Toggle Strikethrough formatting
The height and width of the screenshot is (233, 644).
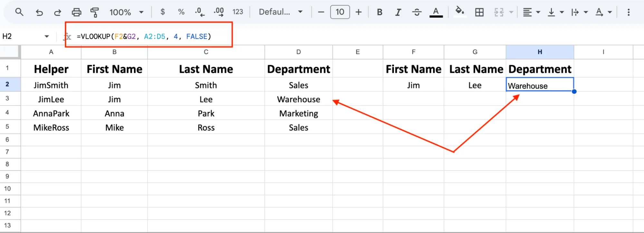coord(417,12)
